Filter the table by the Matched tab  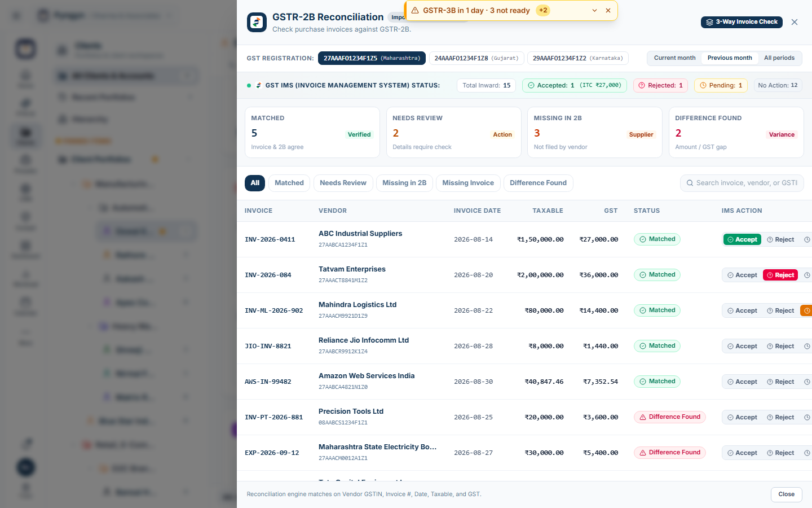[x=289, y=183]
